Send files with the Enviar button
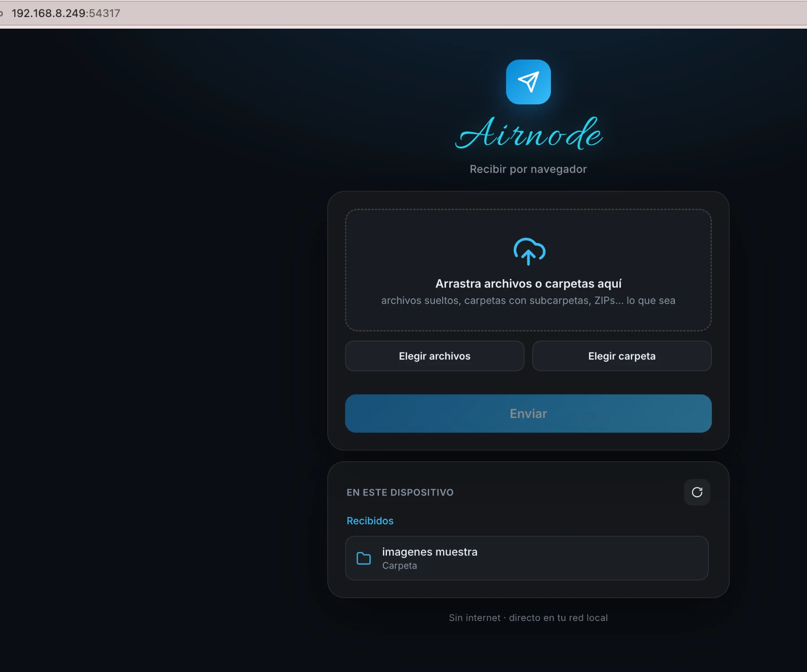The image size is (807, 672). click(x=528, y=414)
